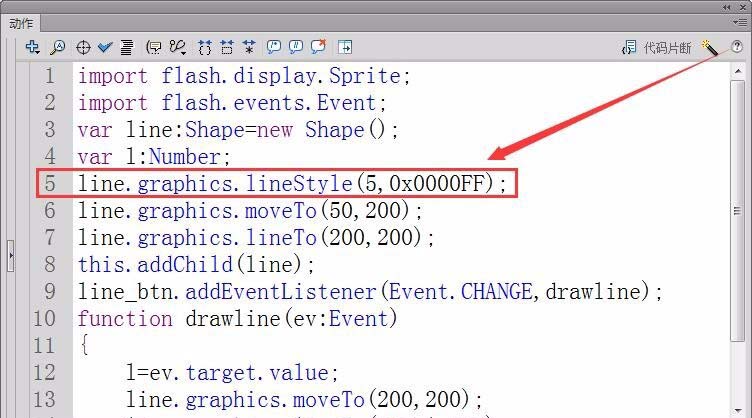Click 'CHANGE' constant on line 9
Viewport: 752px width, 418px height.
(496, 291)
